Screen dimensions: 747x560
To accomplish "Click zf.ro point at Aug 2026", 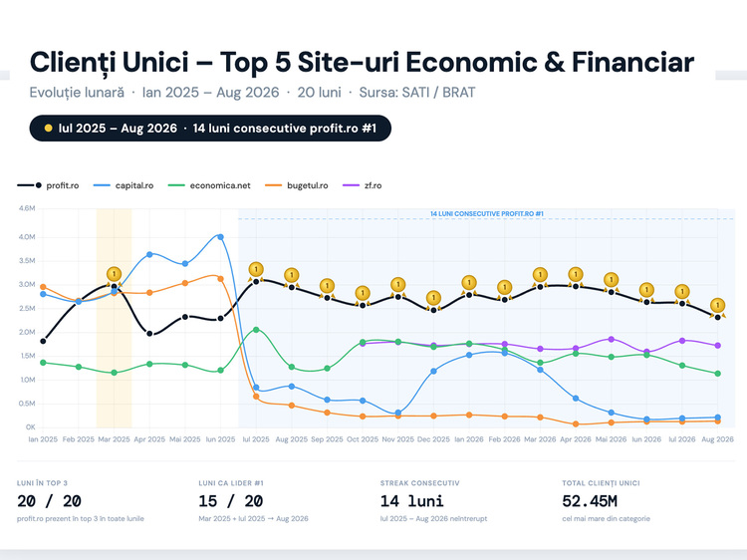I will click(x=717, y=346).
